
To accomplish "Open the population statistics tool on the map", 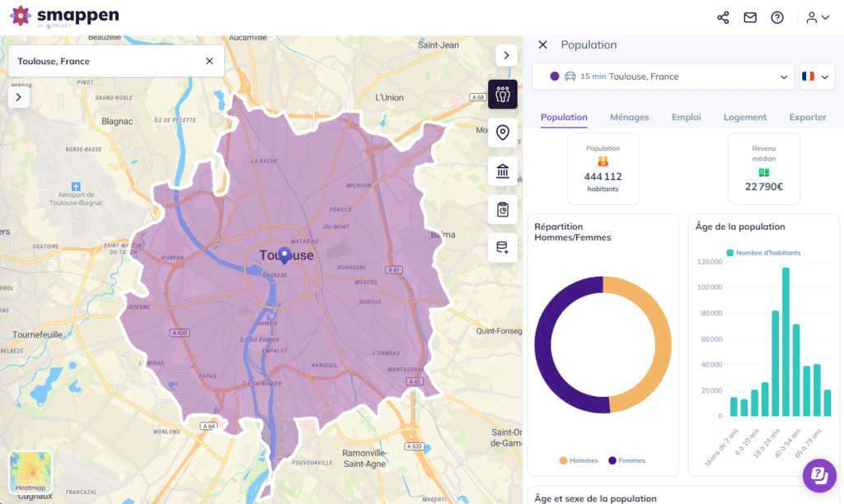I will (x=503, y=94).
